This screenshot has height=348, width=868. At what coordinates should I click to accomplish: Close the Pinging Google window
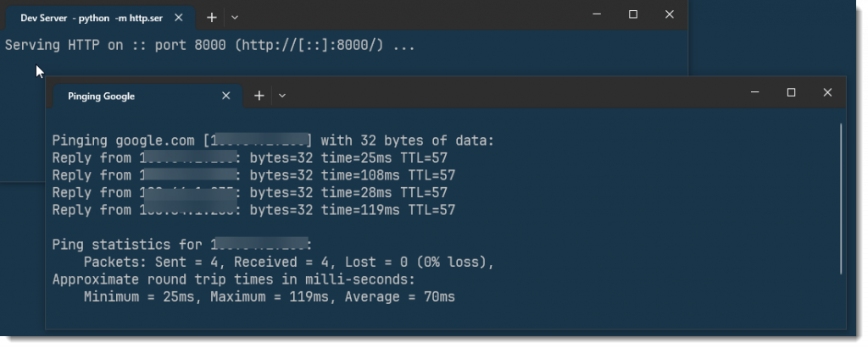[x=827, y=93]
